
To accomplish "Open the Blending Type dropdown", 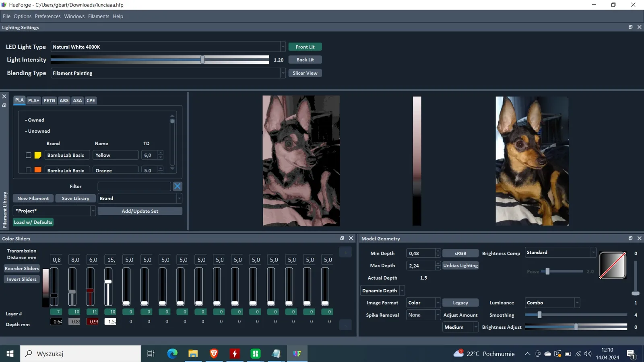I will [168, 73].
